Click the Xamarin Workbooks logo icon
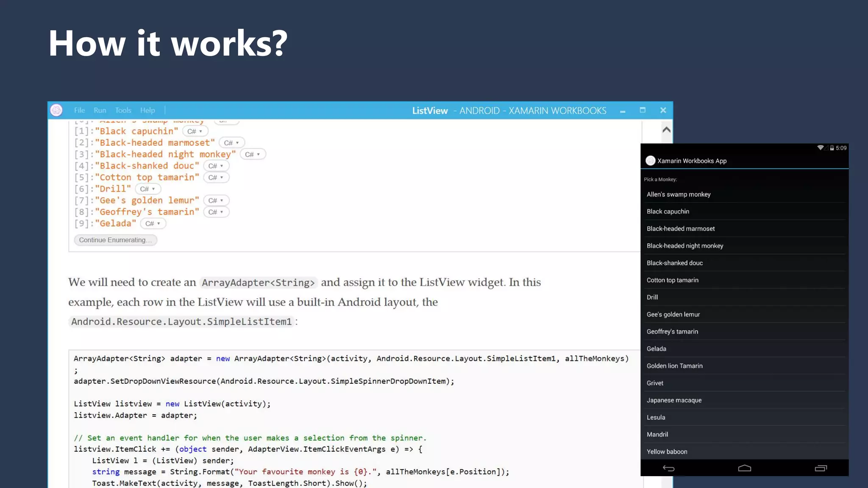Screen dimensions: 868x488 coord(56,110)
